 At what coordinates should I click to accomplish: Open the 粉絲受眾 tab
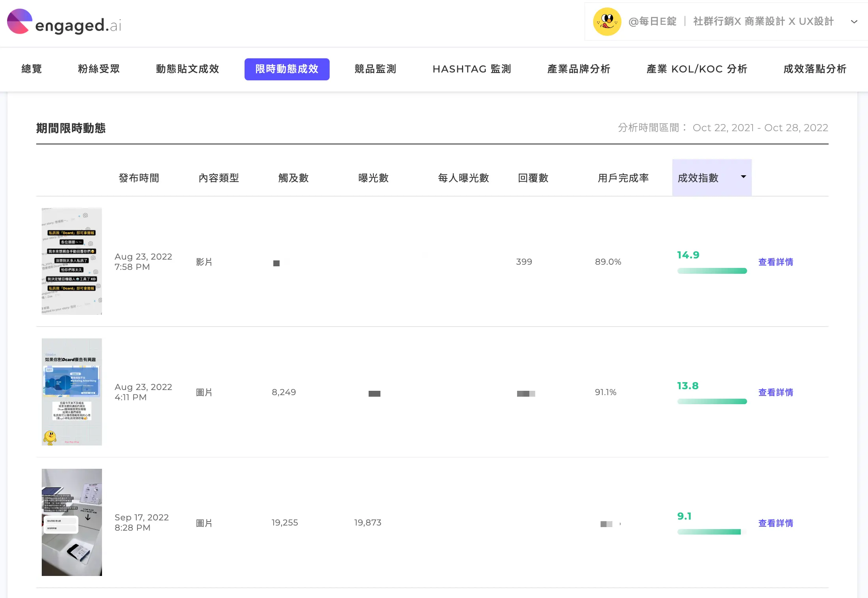pyautogui.click(x=98, y=69)
